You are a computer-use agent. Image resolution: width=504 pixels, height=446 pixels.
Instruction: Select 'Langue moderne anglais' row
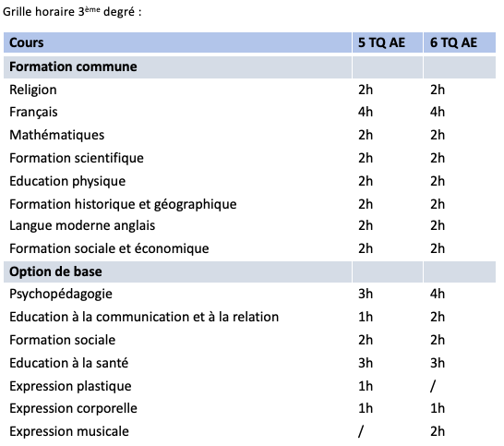[x=249, y=225]
